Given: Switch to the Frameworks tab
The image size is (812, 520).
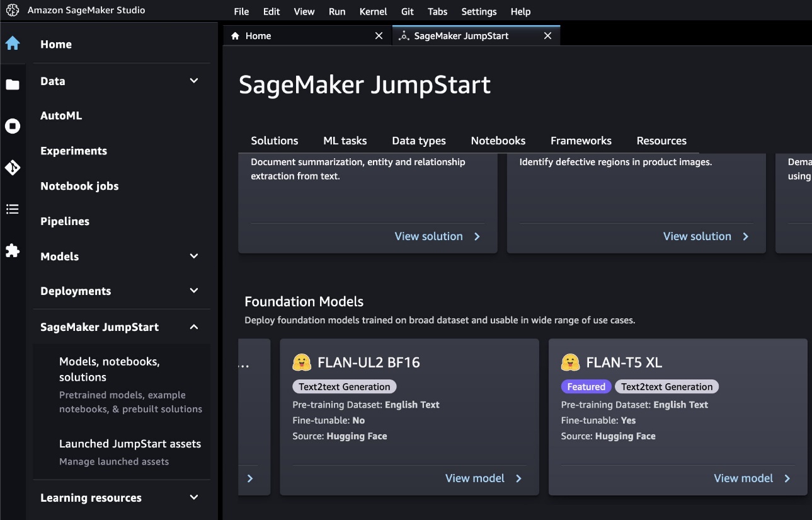Looking at the screenshot, I should click(x=581, y=141).
